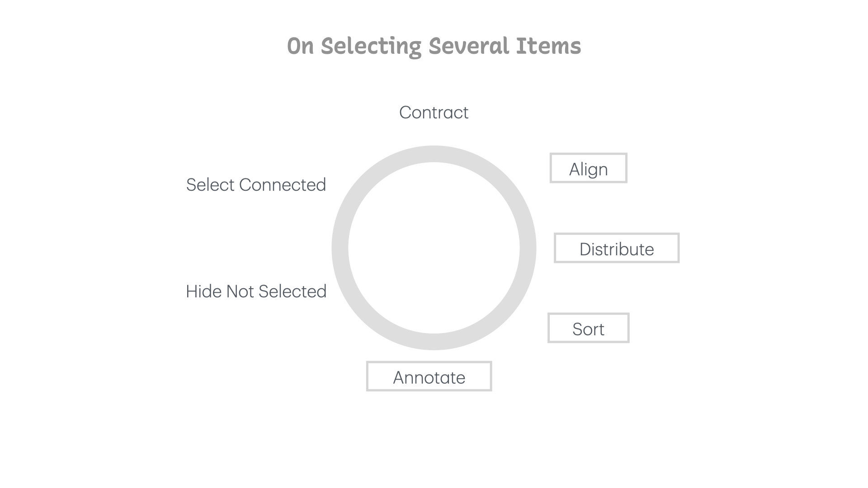Click the empty center of the ring
Viewport: 868px width, 488px height.
(434, 248)
